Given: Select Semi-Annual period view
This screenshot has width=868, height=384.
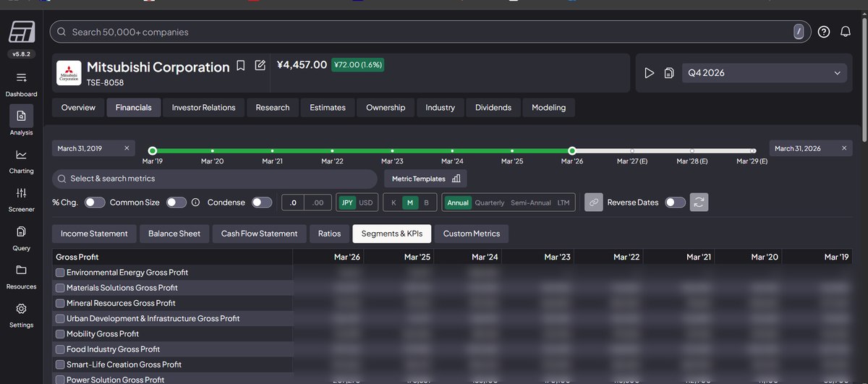Looking at the screenshot, I should pos(531,202).
